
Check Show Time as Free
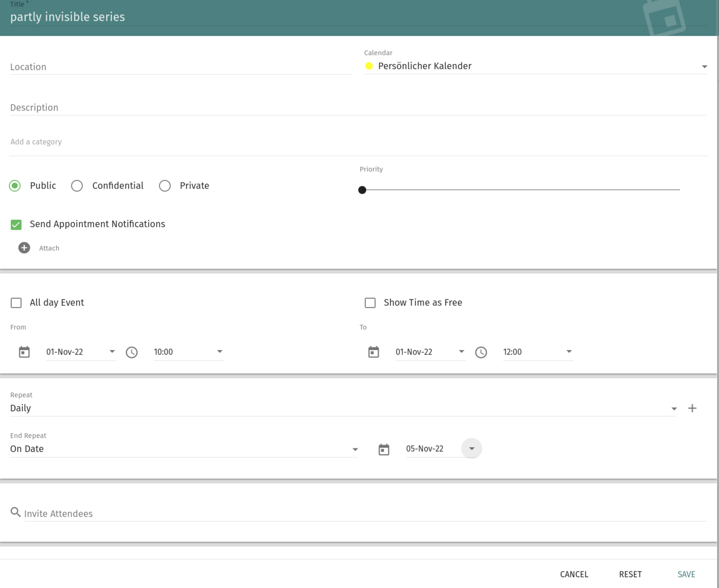(370, 303)
